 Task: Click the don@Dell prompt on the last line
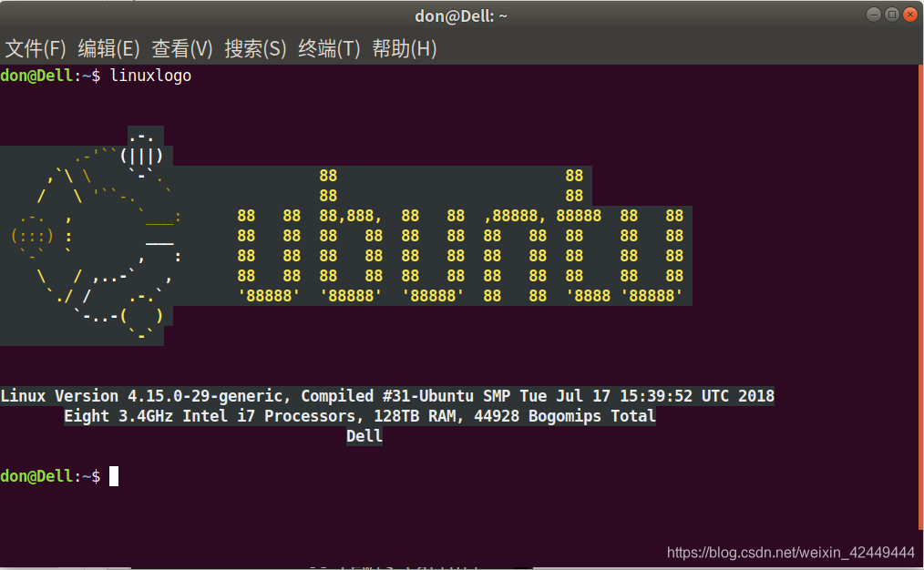pos(51,476)
